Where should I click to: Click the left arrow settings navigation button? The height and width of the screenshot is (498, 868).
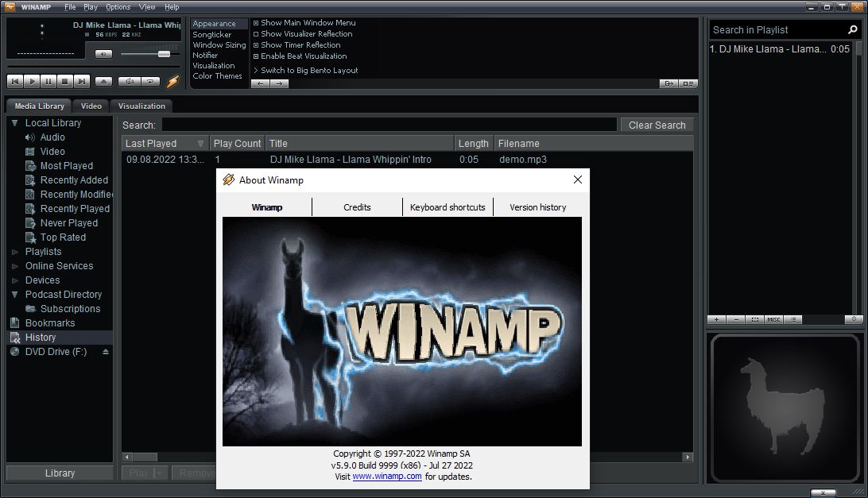(260, 83)
